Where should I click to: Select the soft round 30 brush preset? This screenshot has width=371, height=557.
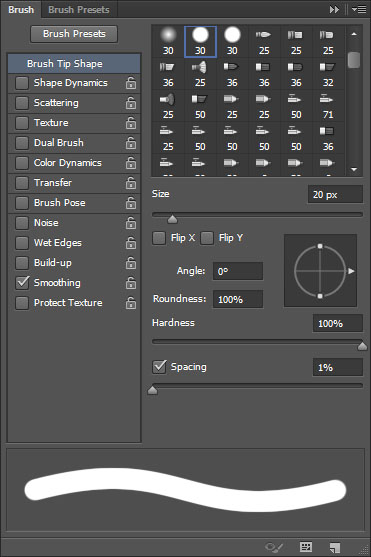[168, 41]
